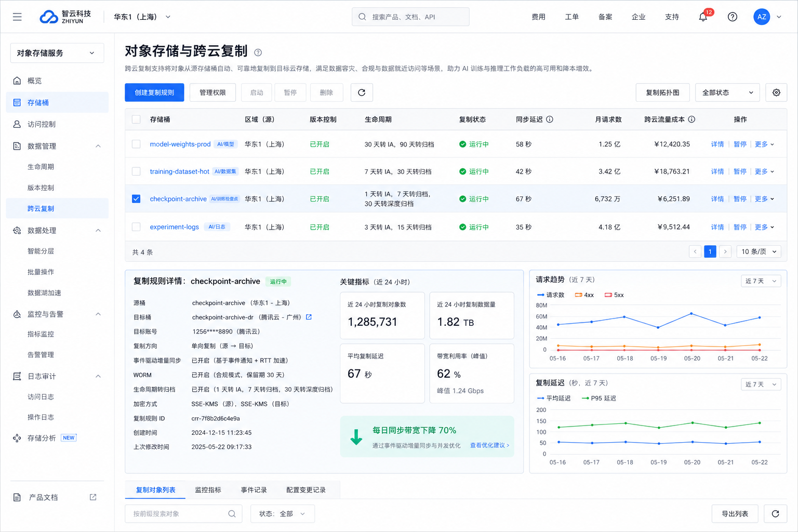
Task: Click the refresh icon beside 删除 button
Action: tap(362, 92)
